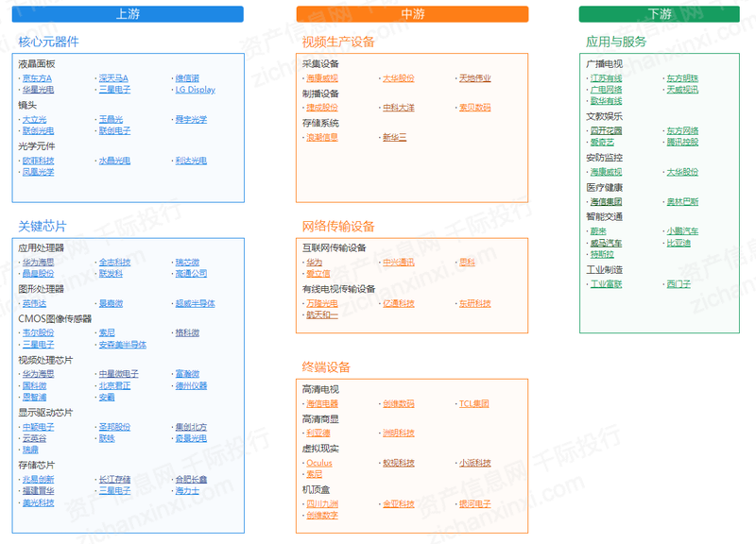The height and width of the screenshot is (544, 756).
Task: Open the 中科大洋 link
Action: pos(399,108)
